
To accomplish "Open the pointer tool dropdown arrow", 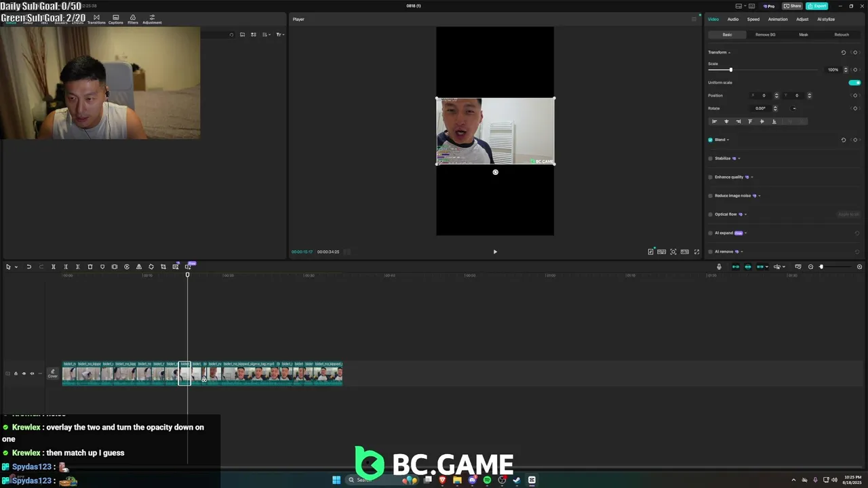I will [16, 267].
